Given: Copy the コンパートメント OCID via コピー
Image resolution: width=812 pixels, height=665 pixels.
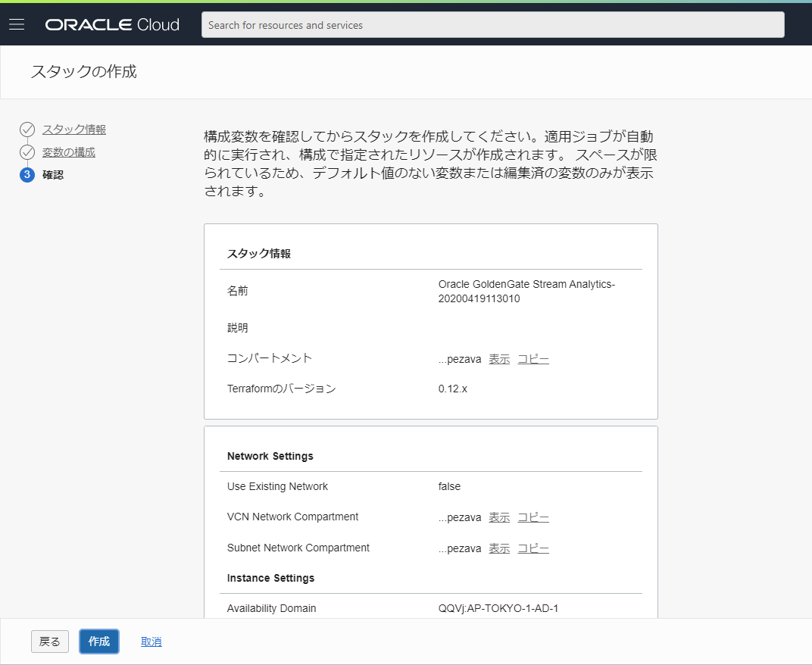Looking at the screenshot, I should [x=532, y=358].
